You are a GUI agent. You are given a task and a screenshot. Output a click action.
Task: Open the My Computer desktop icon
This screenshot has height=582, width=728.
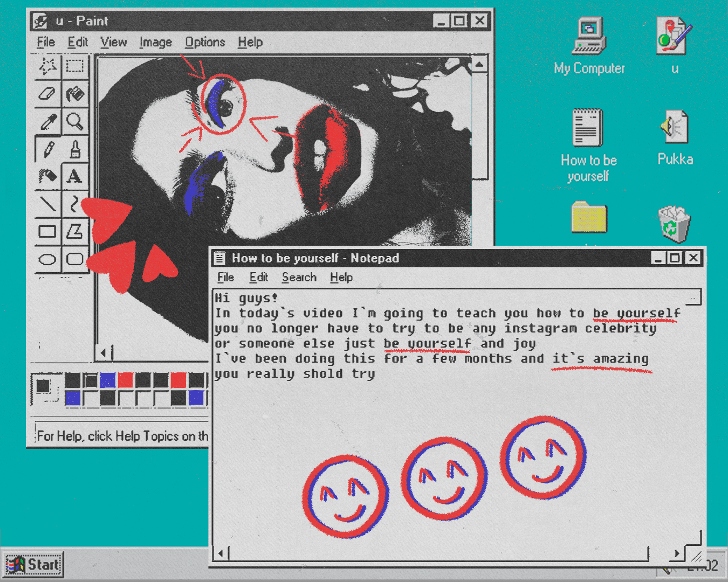589,46
